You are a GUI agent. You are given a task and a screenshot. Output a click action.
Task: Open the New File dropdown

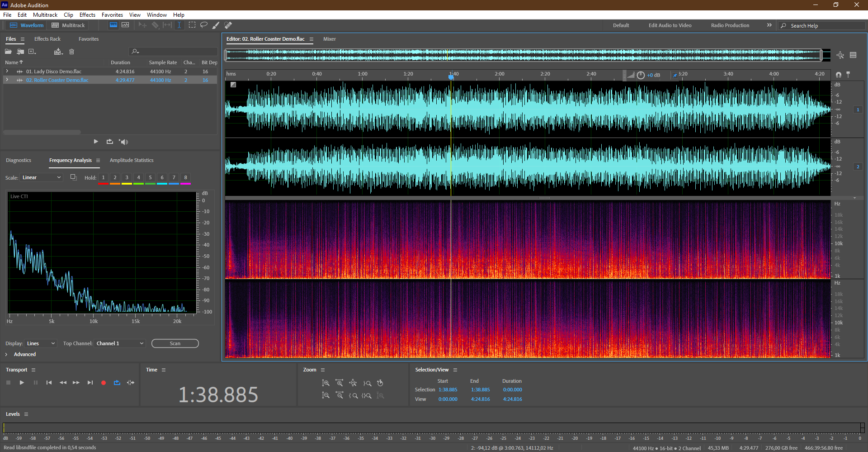coord(32,52)
